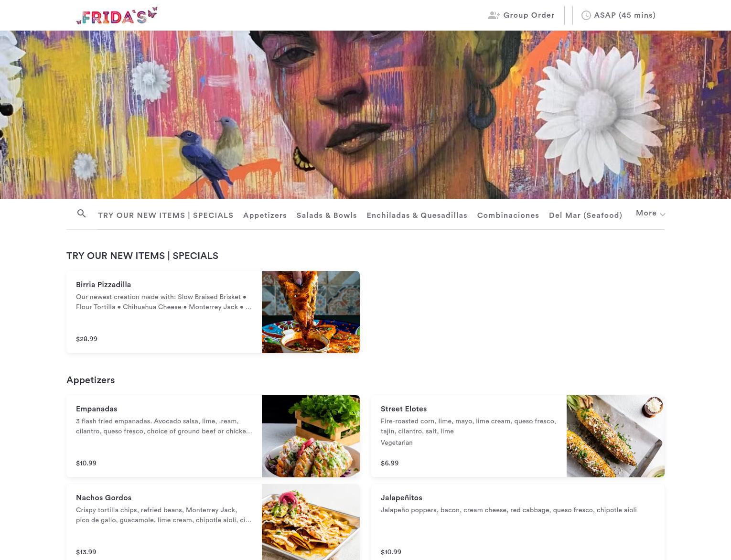Open Enchiladas & Quesadillas category

point(417,215)
